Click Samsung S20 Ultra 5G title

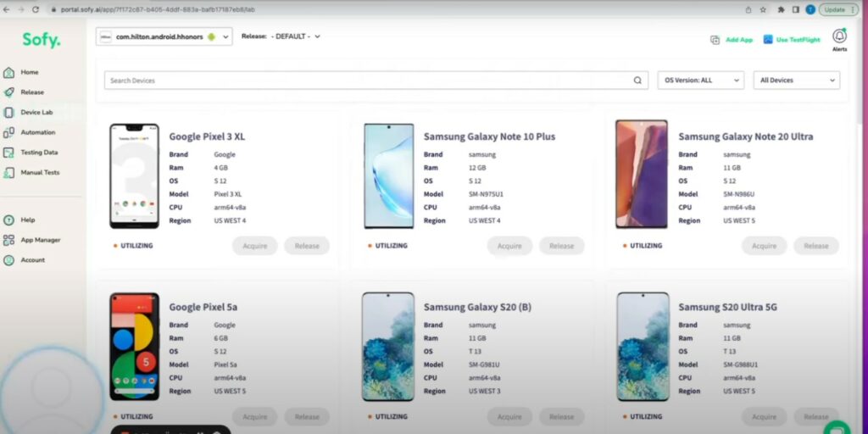728,307
